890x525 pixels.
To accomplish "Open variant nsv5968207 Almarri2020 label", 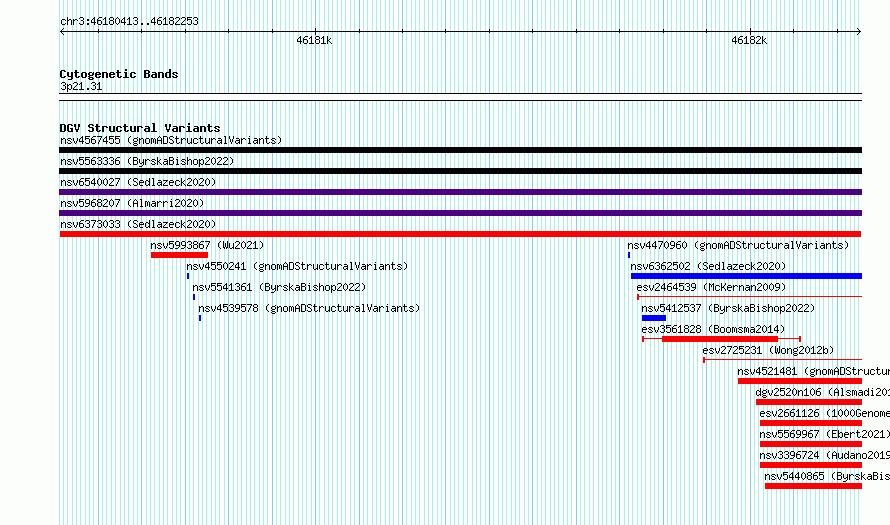I will pyautogui.click(x=132, y=203).
